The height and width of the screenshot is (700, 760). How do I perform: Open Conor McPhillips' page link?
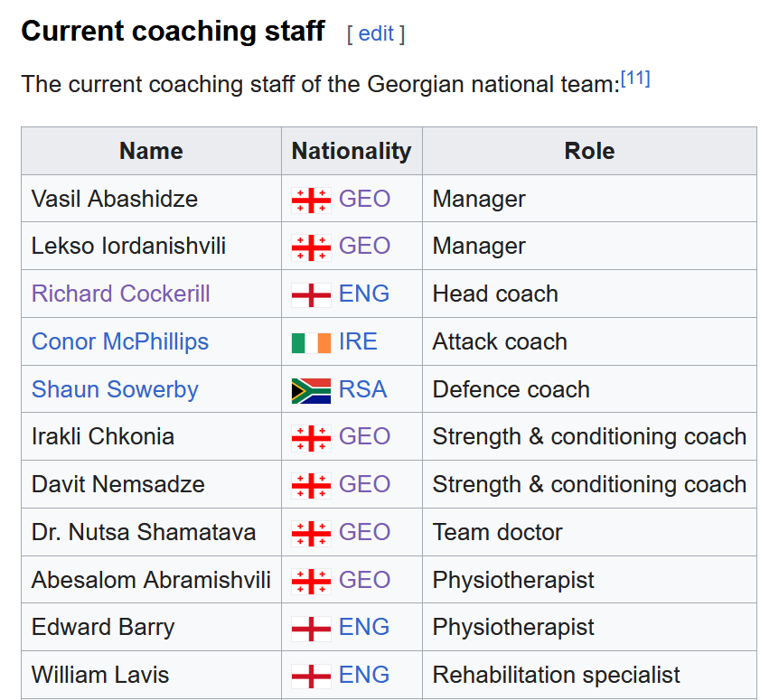coord(120,341)
